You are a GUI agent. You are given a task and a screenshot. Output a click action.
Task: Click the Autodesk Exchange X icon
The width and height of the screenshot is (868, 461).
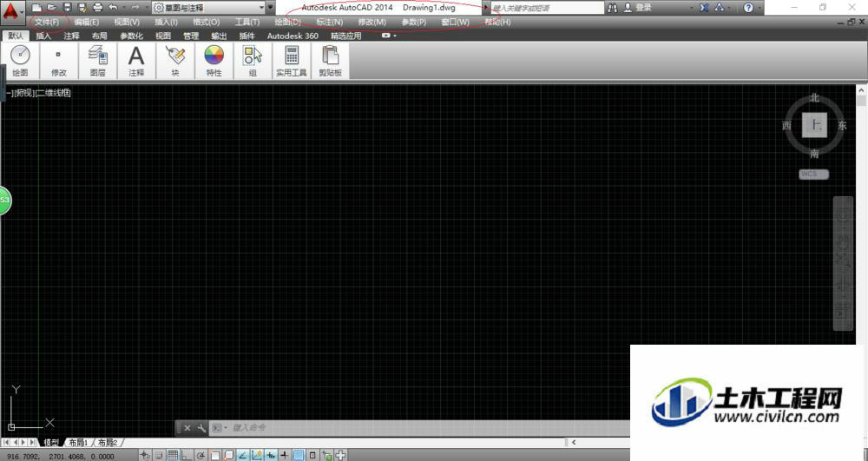(704, 8)
